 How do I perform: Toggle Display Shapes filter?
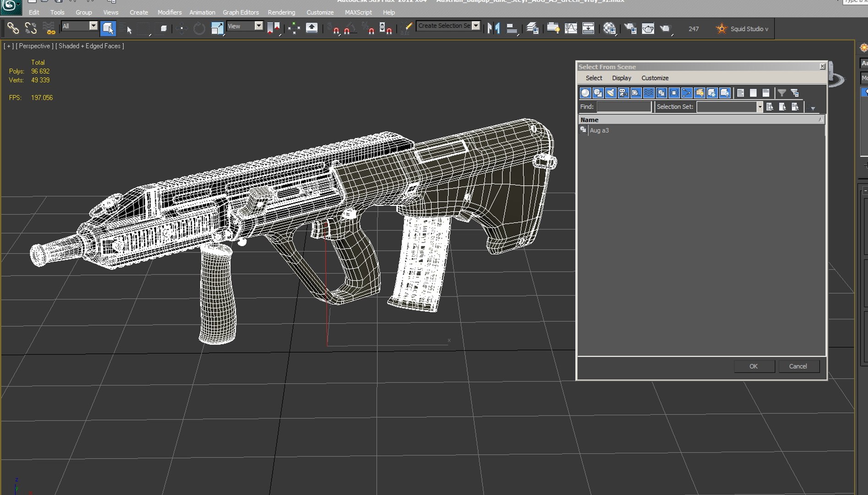pos(598,93)
